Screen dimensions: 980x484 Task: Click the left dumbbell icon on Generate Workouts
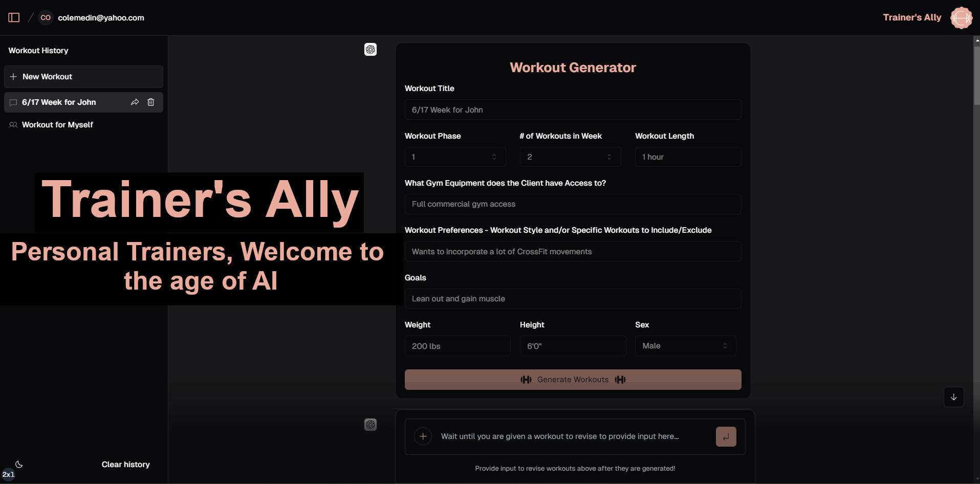click(526, 380)
